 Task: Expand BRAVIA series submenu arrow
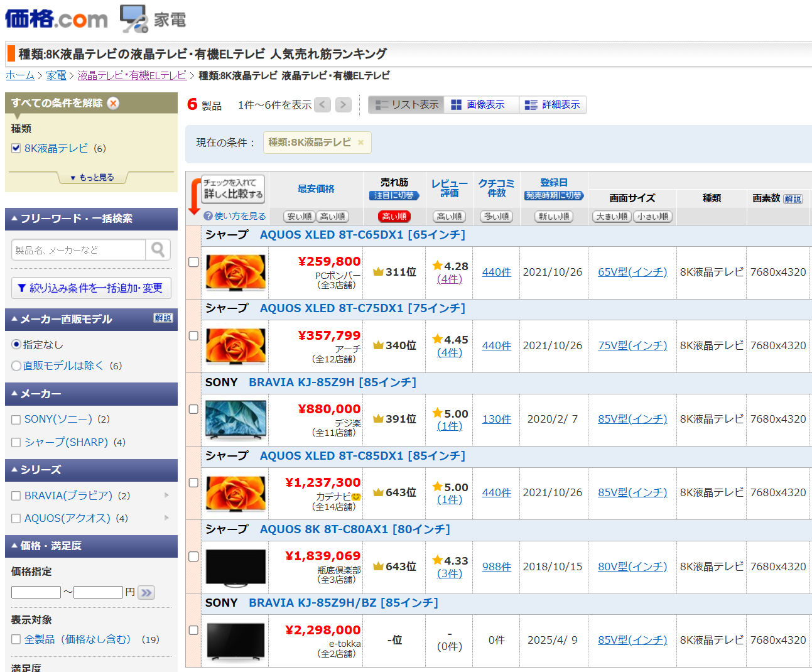click(x=166, y=496)
